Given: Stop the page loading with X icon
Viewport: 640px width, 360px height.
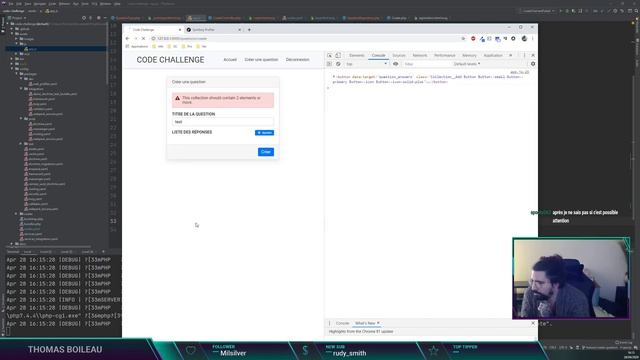Looking at the screenshot, I should (143, 38).
